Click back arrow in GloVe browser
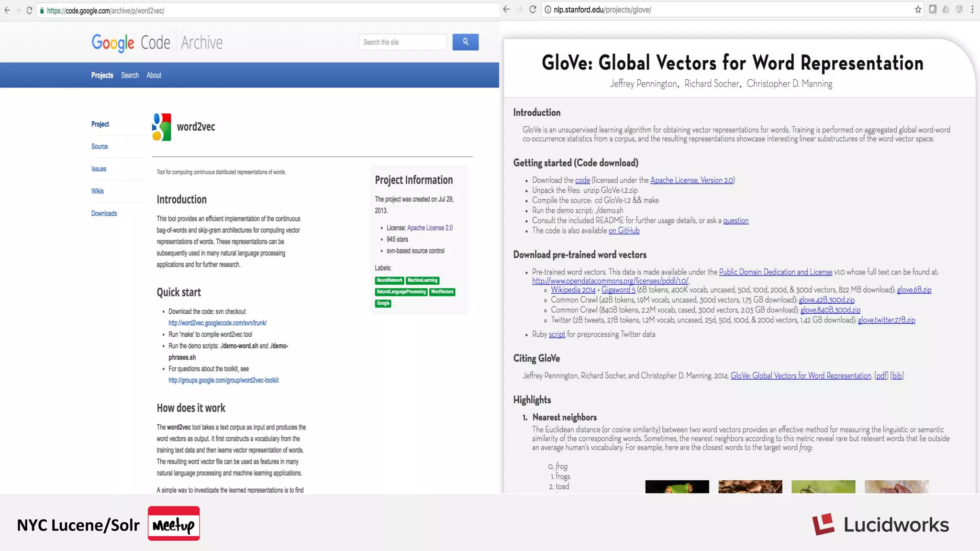This screenshot has height=551, width=980. tap(506, 10)
